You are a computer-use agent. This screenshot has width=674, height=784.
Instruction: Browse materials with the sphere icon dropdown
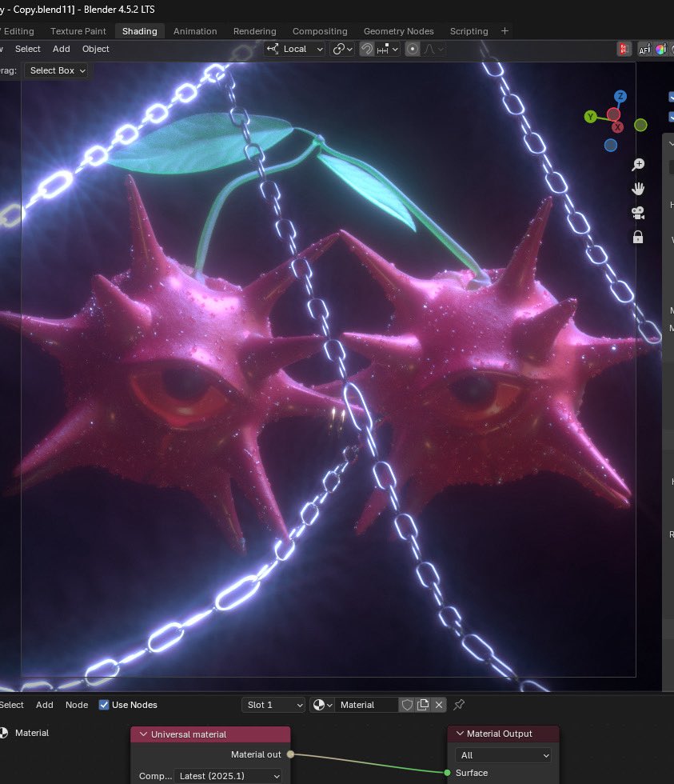[x=322, y=705]
